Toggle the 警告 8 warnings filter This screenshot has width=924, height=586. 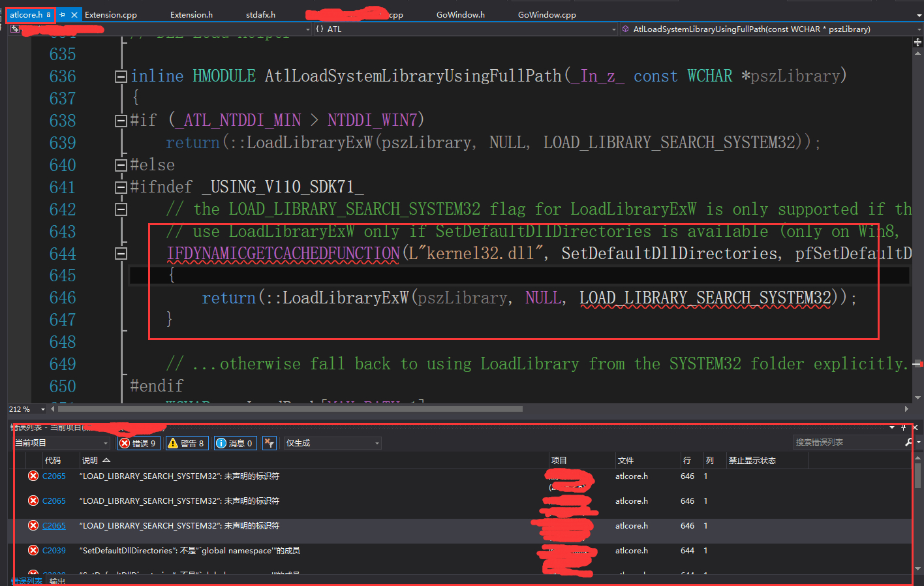(x=187, y=443)
